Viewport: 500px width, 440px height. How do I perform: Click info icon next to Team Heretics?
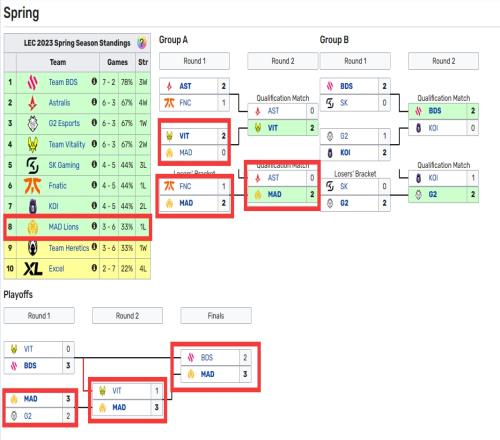pos(94,247)
